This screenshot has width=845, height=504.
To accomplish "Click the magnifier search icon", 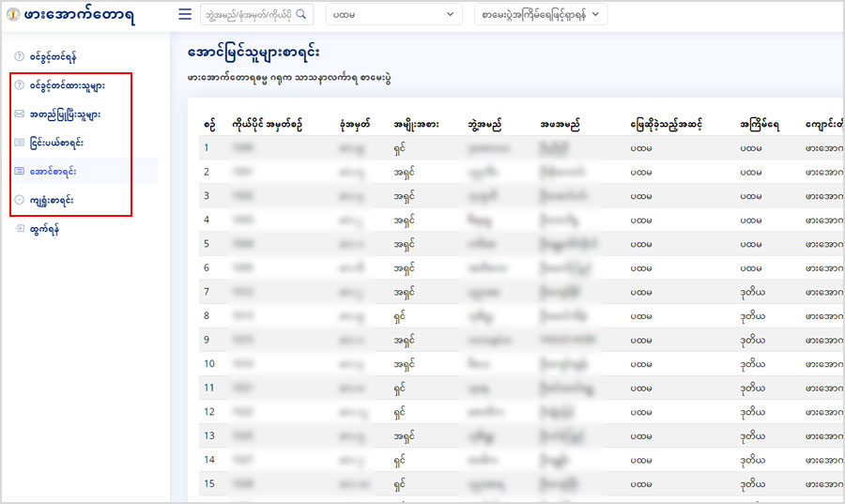I will (301, 15).
